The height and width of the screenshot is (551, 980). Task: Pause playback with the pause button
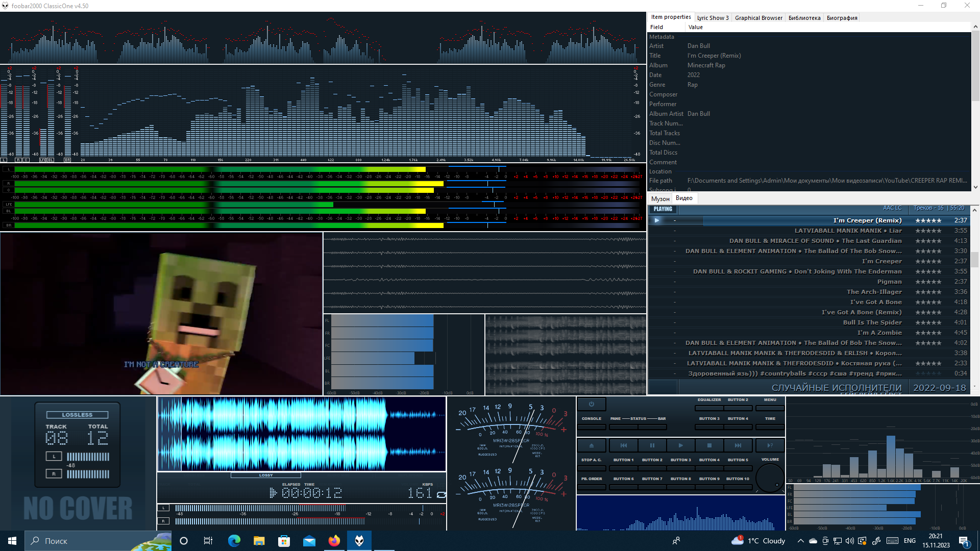coord(652,445)
